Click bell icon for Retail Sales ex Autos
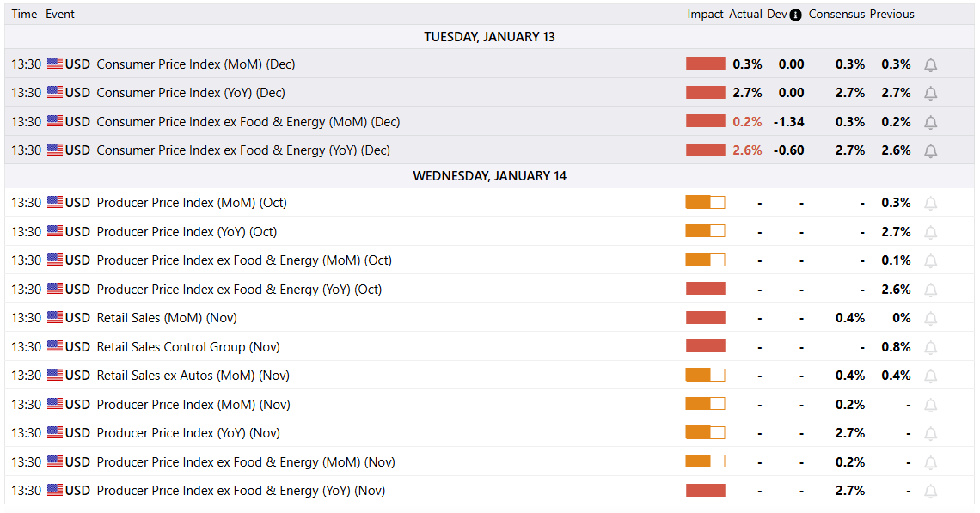 (930, 376)
